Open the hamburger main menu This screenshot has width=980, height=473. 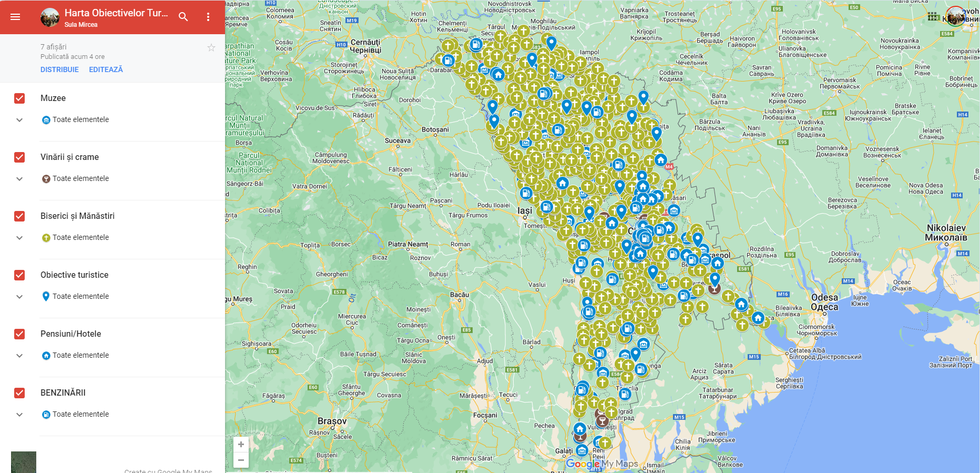tap(15, 17)
